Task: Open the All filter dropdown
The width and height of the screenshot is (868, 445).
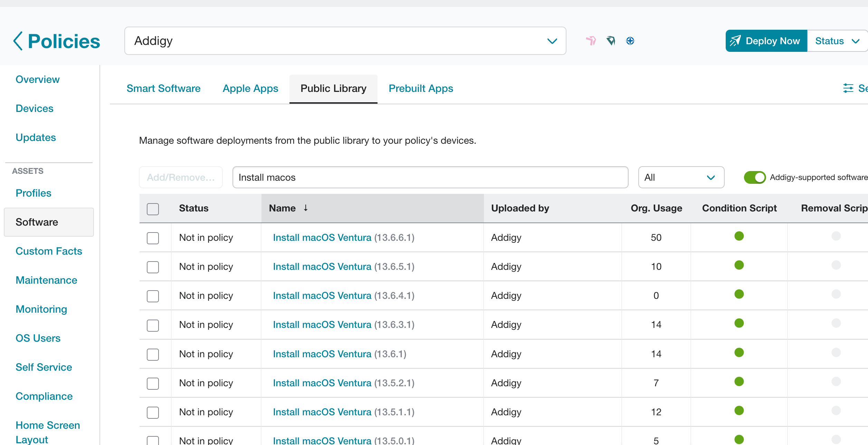Action: click(x=681, y=177)
